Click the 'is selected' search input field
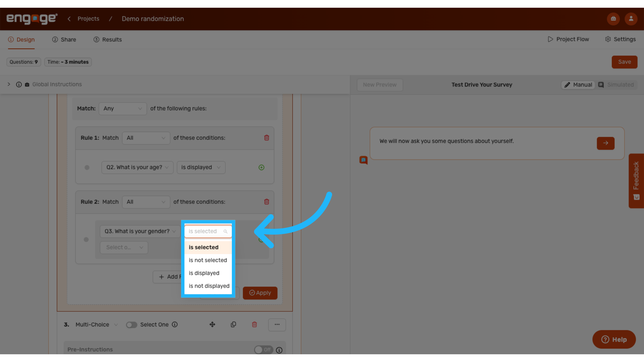Viewport: 644px width, 362px height. tap(208, 231)
